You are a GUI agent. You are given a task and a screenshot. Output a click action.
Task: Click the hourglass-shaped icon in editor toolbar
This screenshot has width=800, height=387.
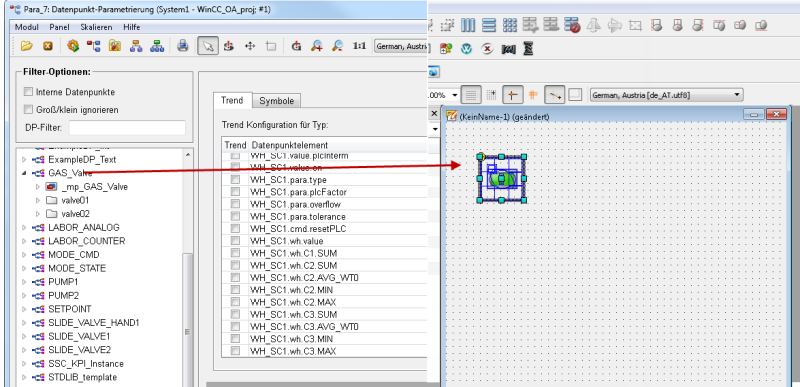(529, 49)
